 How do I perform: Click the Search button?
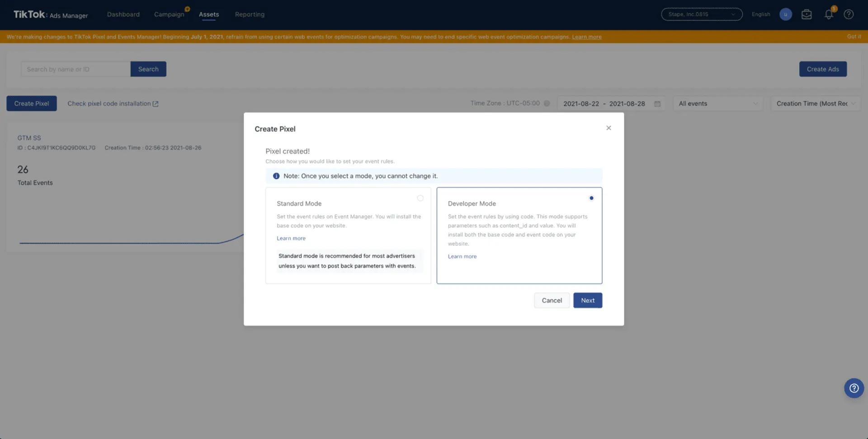(x=148, y=69)
